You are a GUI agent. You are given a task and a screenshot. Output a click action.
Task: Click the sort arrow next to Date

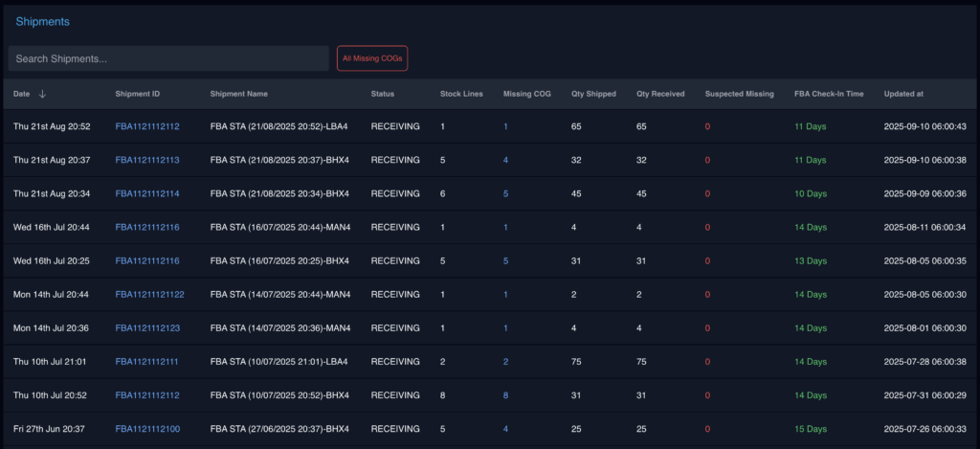[x=42, y=94]
